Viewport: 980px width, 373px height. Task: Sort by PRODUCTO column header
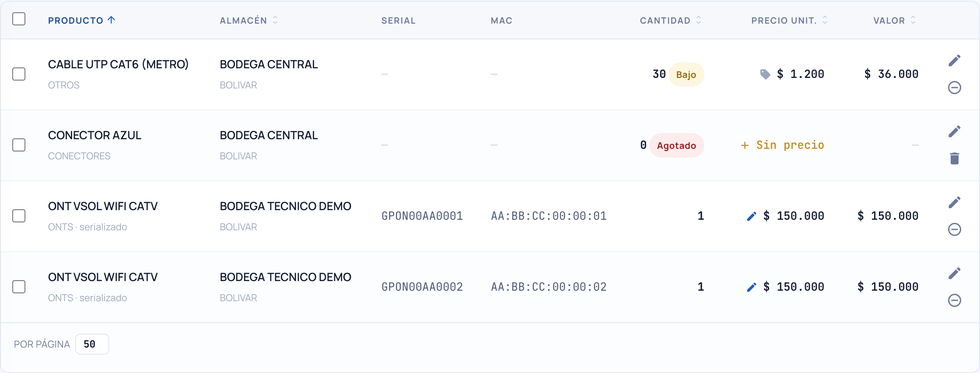[x=81, y=20]
